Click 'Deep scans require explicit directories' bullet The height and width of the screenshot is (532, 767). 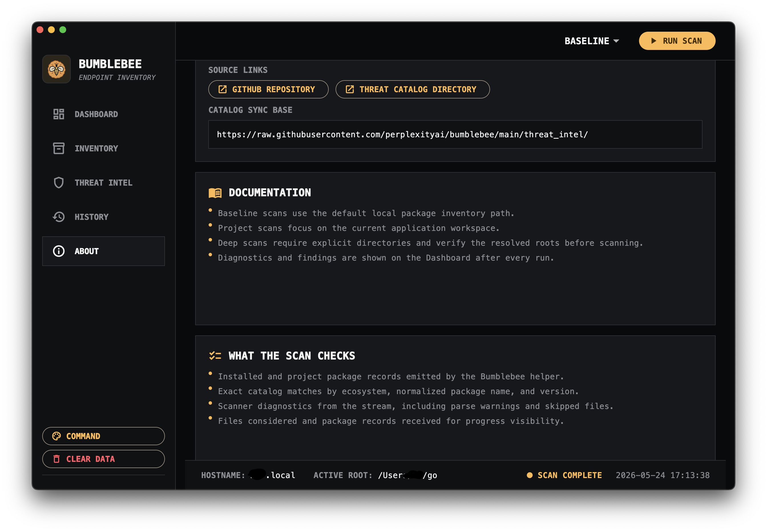[x=430, y=243]
